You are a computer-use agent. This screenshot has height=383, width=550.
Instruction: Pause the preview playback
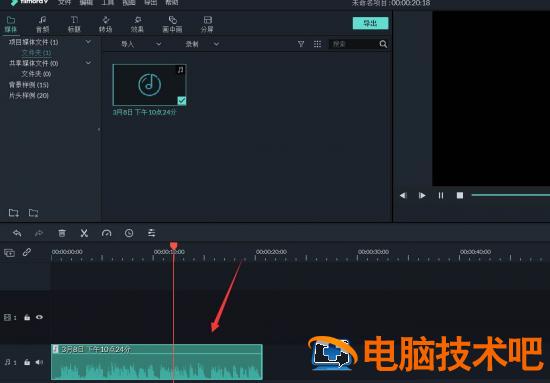pos(441,195)
